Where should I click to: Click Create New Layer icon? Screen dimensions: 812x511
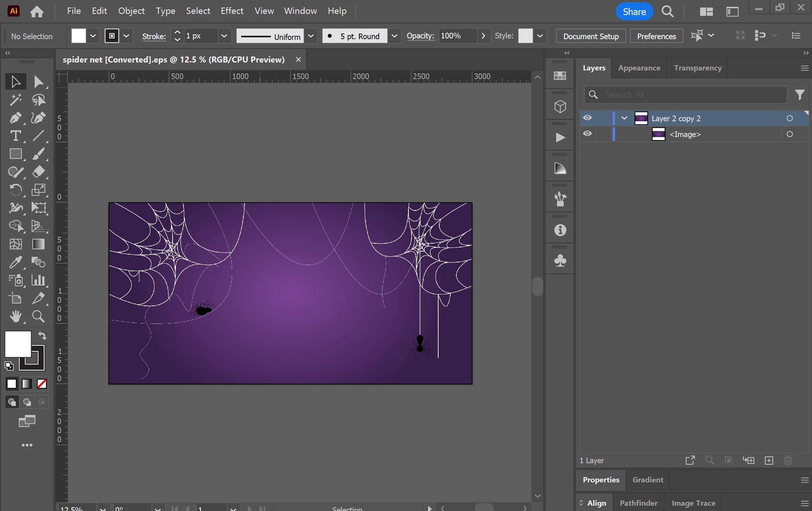[x=769, y=460]
